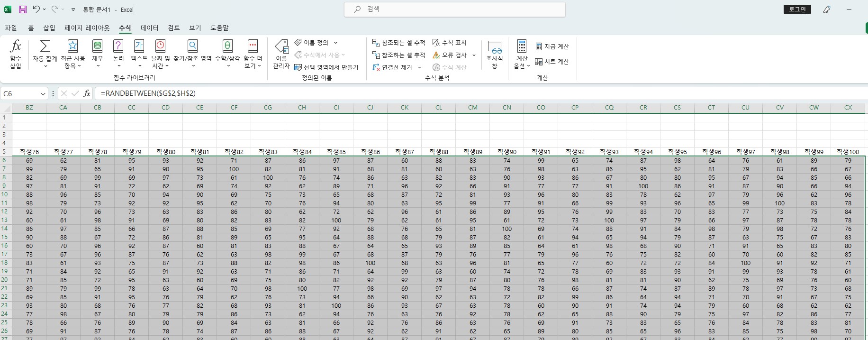Screen dimensions: 868x340
Task: Open Math & Trig (수학/삼각) functions
Action: click(227, 54)
